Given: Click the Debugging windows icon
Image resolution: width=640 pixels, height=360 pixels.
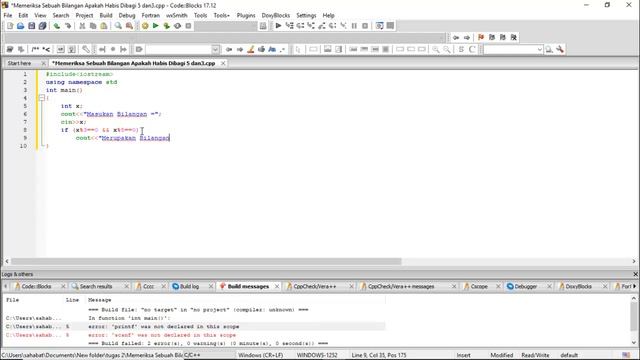Looking at the screenshot, I should click(380, 26).
